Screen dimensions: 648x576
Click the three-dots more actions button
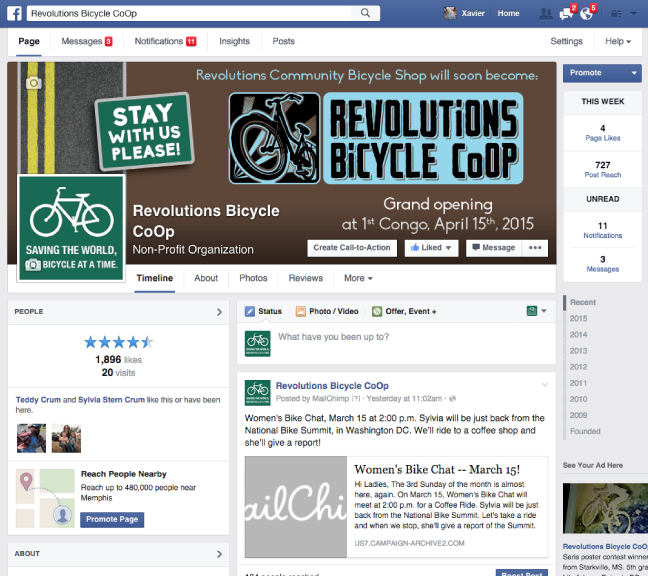click(535, 248)
